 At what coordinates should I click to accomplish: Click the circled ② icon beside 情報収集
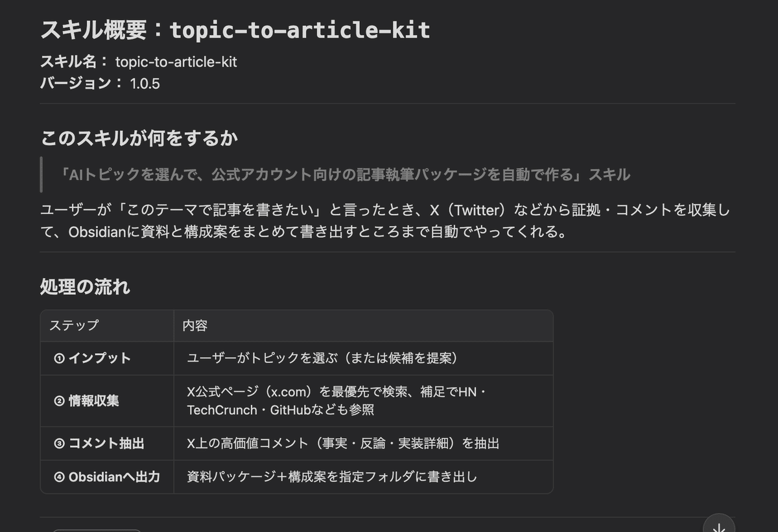[59, 401]
